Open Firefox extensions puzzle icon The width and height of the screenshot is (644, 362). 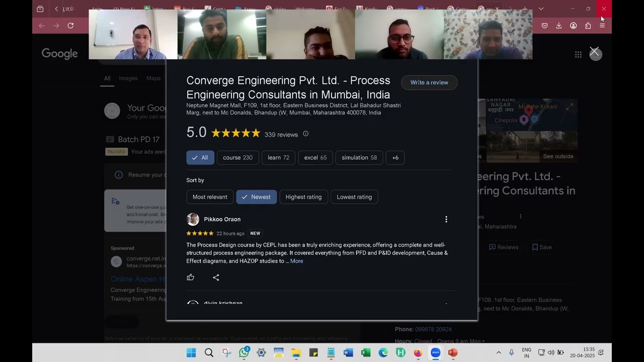pos(588,26)
